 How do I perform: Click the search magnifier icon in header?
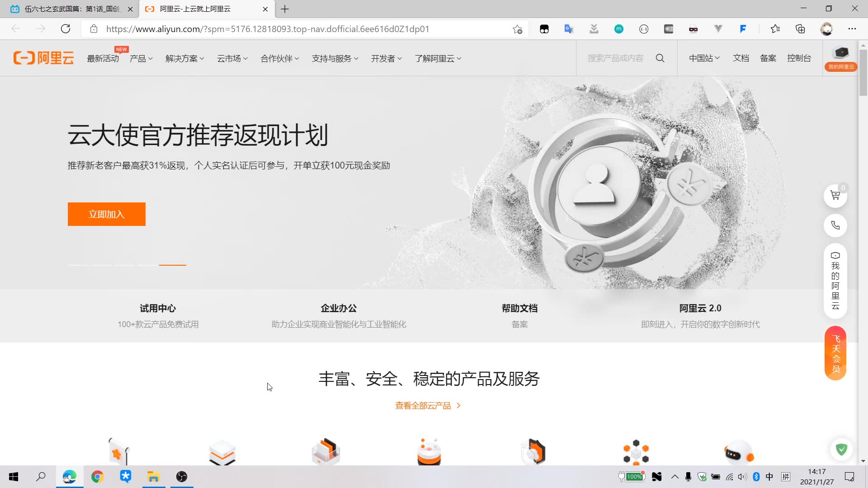(x=660, y=58)
